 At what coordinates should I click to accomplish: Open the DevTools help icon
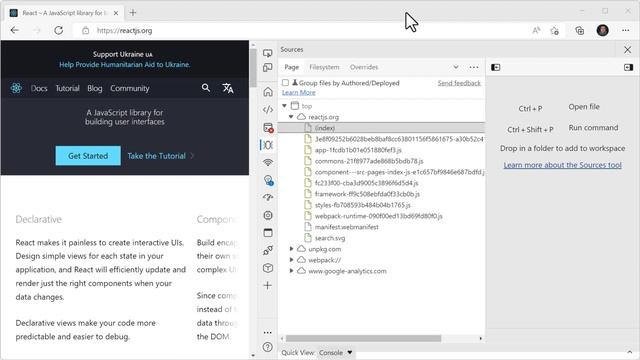pyautogui.click(x=267, y=347)
